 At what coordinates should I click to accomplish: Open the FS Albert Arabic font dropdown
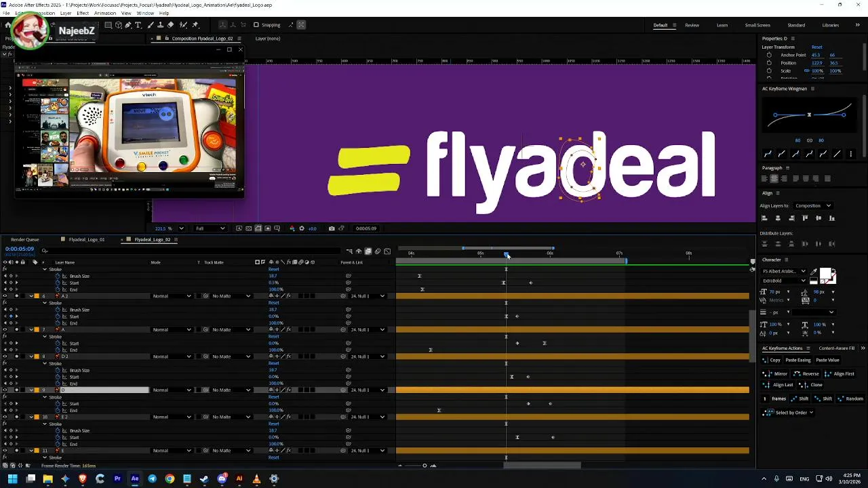coord(784,271)
